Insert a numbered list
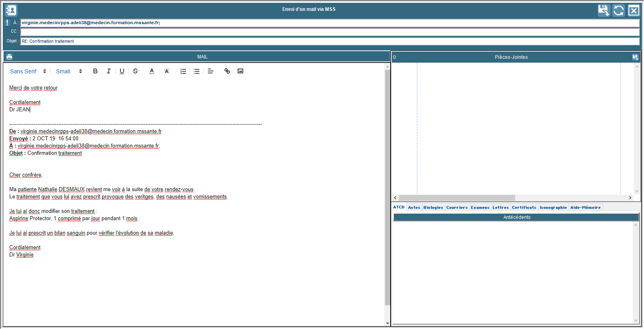The height and width of the screenshot is (329, 644). (x=183, y=71)
